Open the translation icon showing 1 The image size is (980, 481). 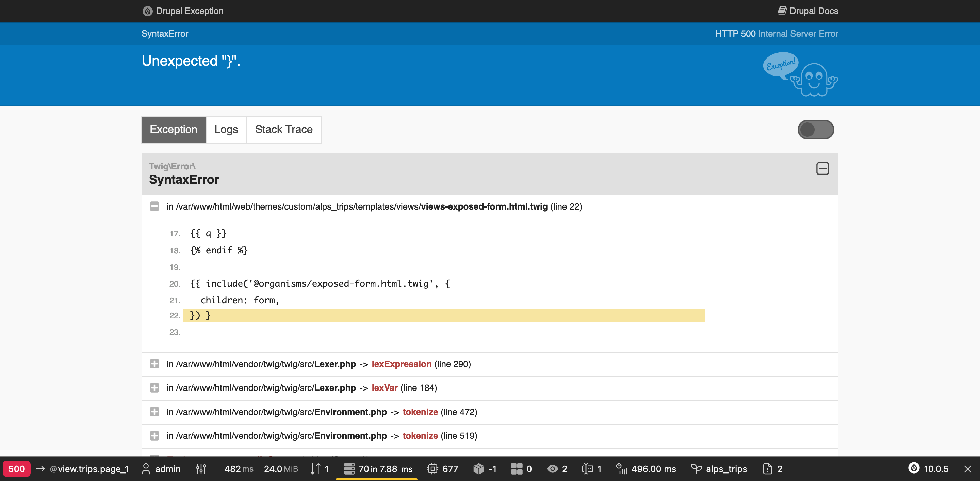[587, 469]
